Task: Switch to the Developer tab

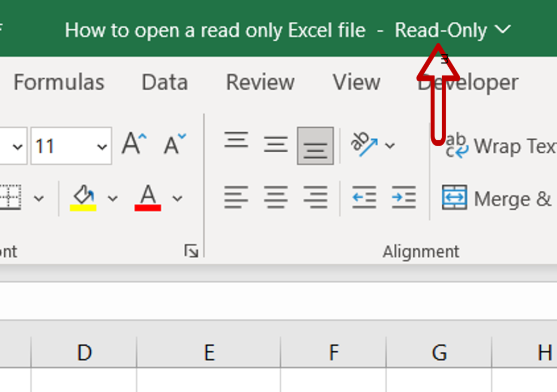Action: tap(468, 83)
